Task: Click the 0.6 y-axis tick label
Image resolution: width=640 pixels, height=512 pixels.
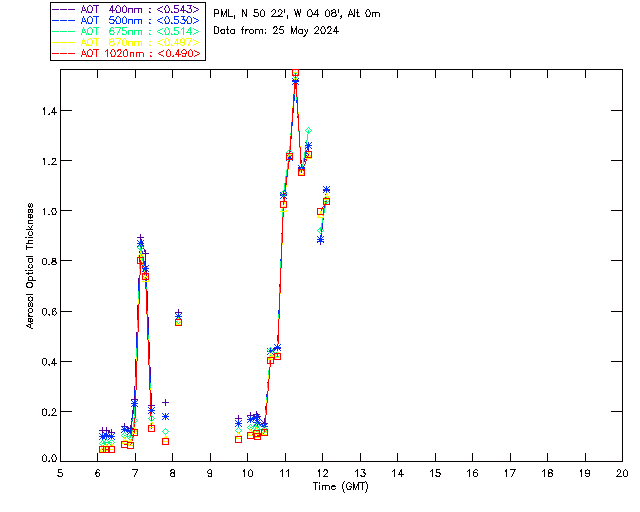Action: pyautogui.click(x=49, y=312)
